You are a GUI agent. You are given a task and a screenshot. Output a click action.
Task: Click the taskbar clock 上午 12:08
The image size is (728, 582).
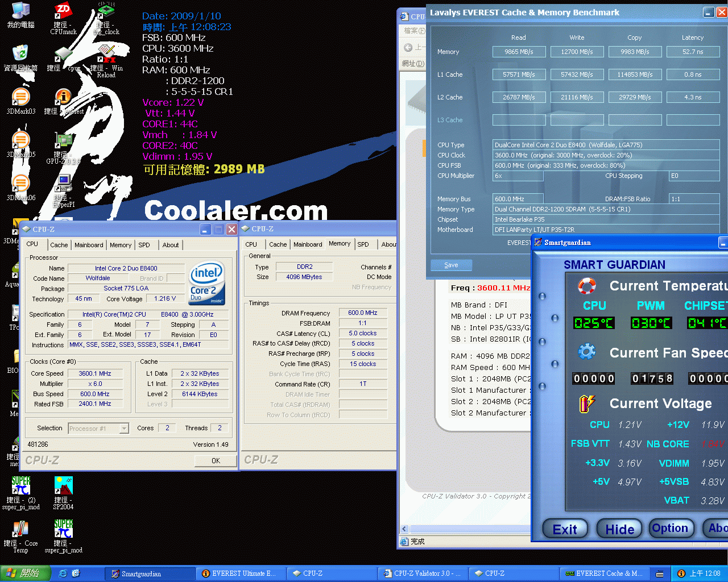click(x=705, y=573)
